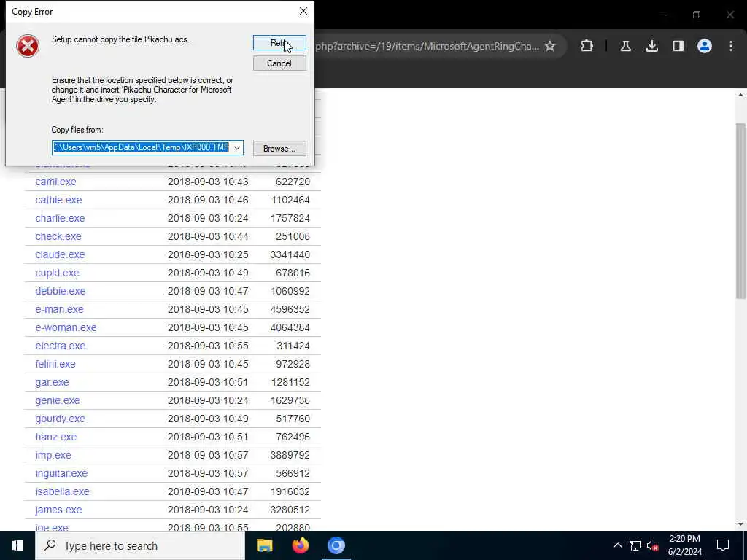Minimize the Chrome window
This screenshot has width=747, height=560.
pyautogui.click(x=662, y=15)
